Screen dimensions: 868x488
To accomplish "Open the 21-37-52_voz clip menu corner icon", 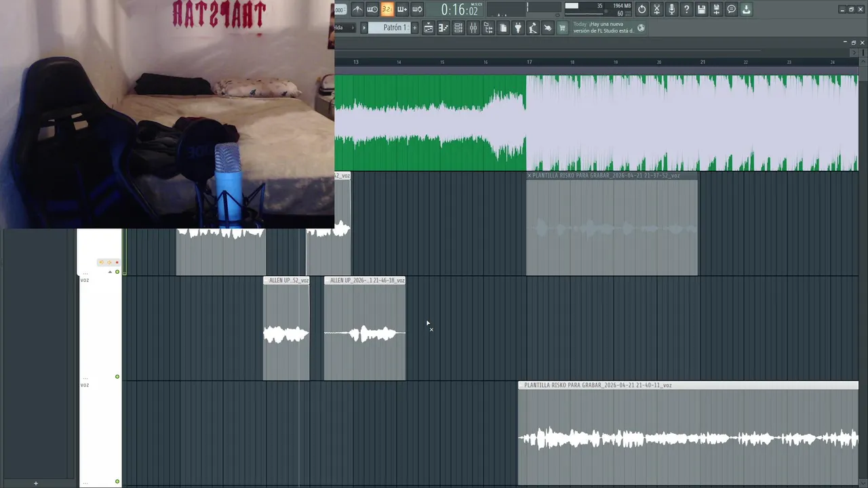I will [x=530, y=176].
